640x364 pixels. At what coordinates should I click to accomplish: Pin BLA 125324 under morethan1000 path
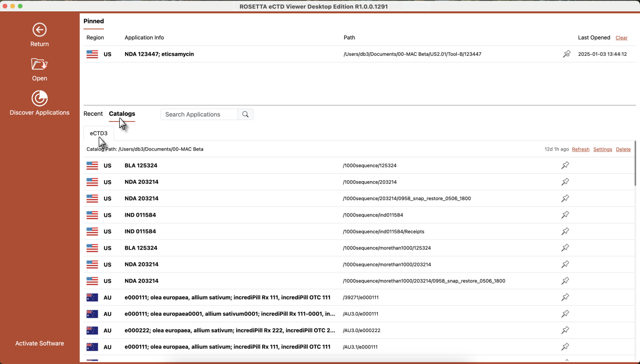565,248
